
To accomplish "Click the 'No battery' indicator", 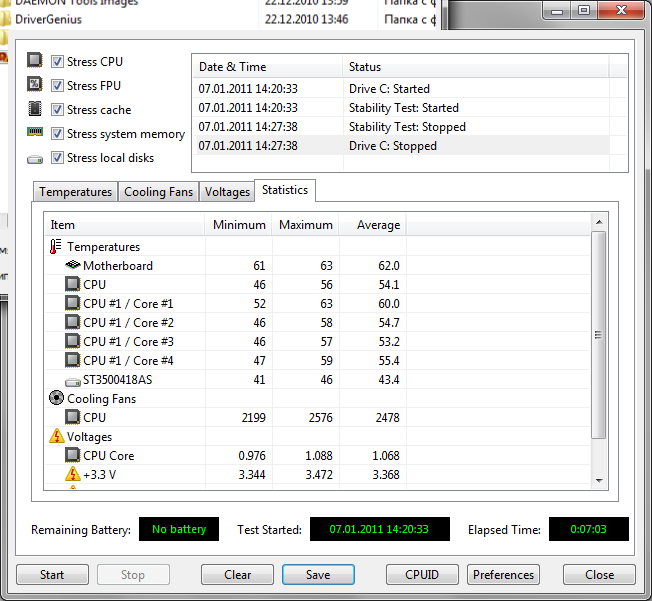I will point(179,529).
